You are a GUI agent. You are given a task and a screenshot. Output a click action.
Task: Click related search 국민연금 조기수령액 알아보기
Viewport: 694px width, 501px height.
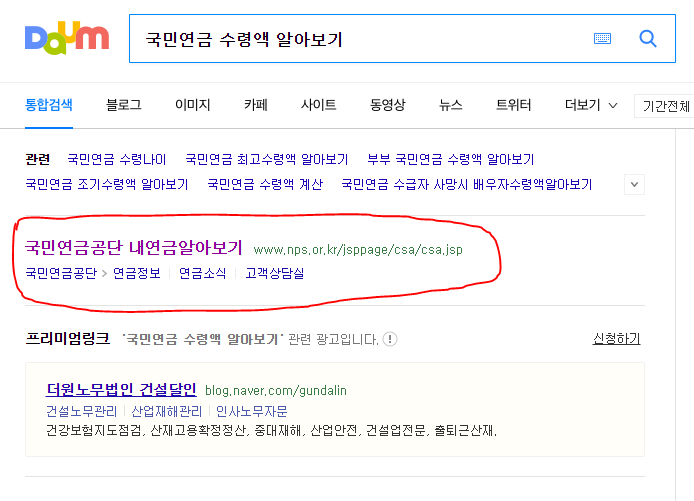coord(107,184)
